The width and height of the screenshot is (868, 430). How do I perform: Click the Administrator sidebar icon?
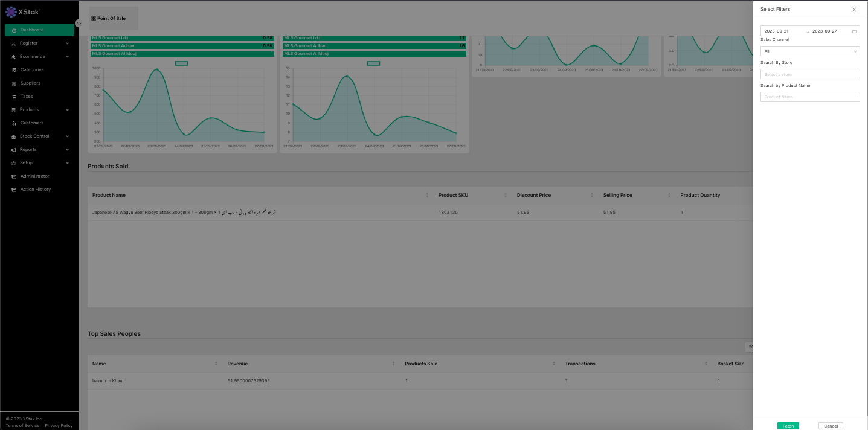14,176
